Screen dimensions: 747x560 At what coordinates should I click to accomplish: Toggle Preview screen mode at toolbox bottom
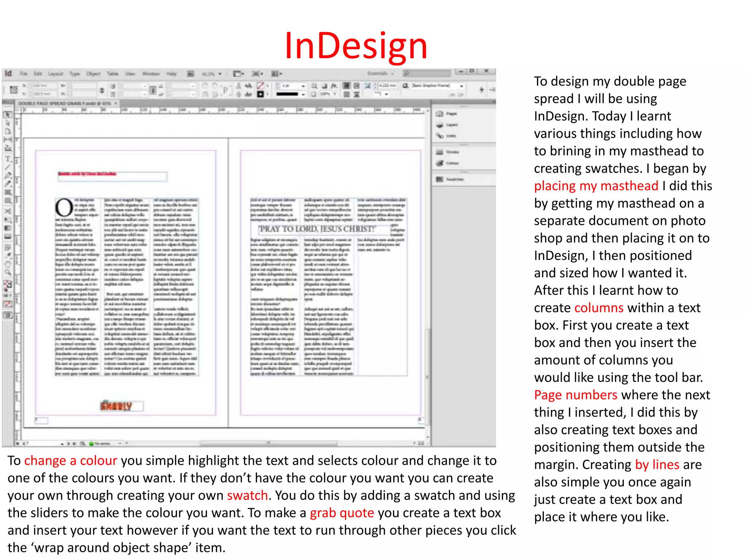pyautogui.click(x=8, y=315)
